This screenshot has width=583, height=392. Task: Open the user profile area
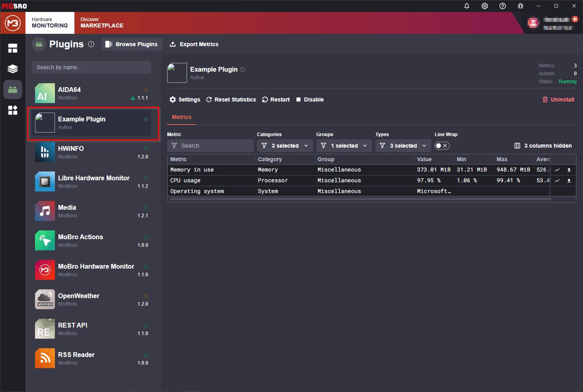[552, 23]
